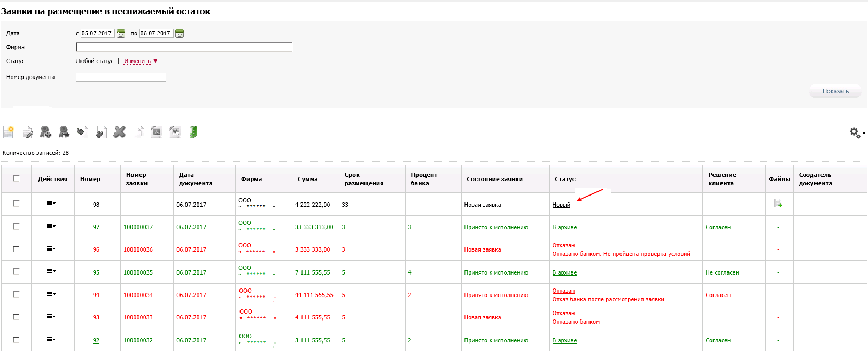Click the sum cell 44 111 555,55

click(x=314, y=295)
